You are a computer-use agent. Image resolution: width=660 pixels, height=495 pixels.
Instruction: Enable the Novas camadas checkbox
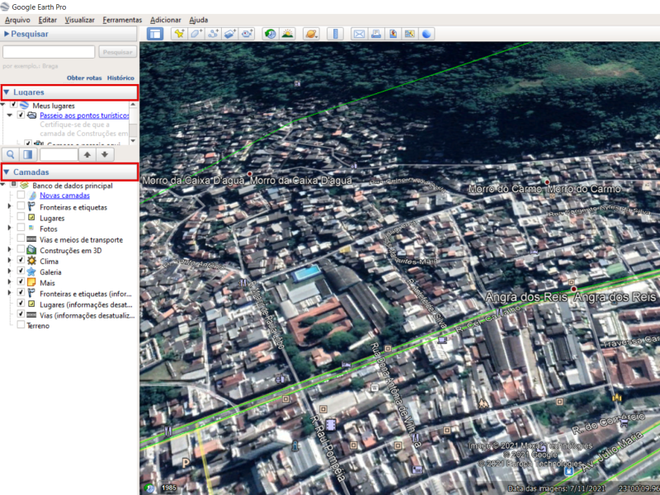pyautogui.click(x=21, y=195)
